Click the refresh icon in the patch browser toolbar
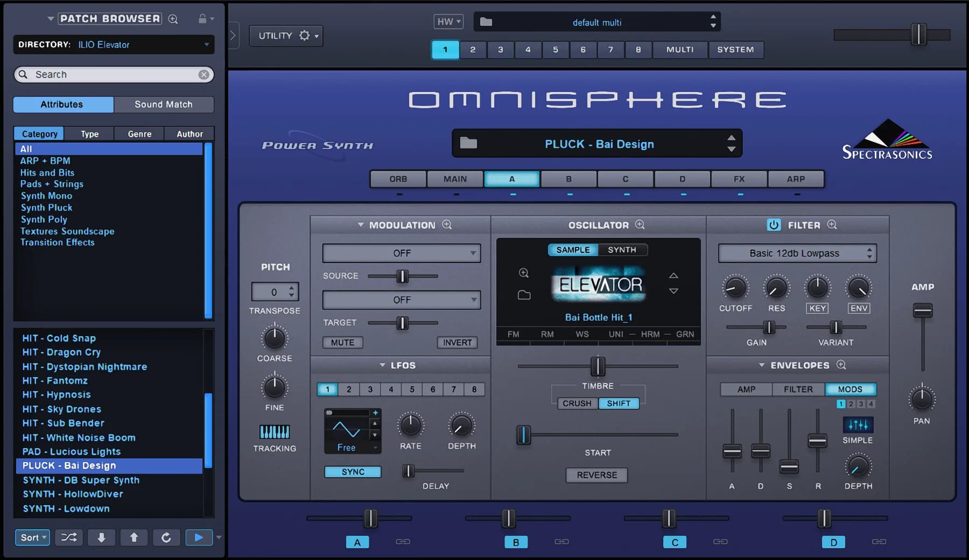The width and height of the screenshot is (969, 560). click(x=166, y=537)
